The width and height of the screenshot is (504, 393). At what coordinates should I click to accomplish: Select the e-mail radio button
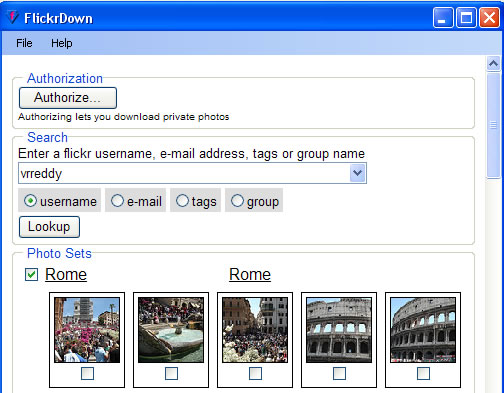[117, 201]
